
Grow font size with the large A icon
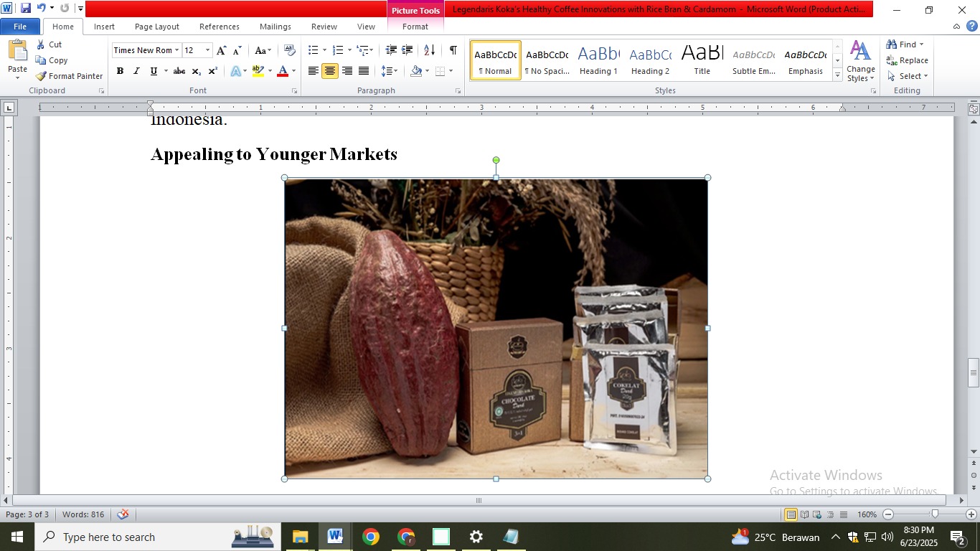(x=222, y=50)
